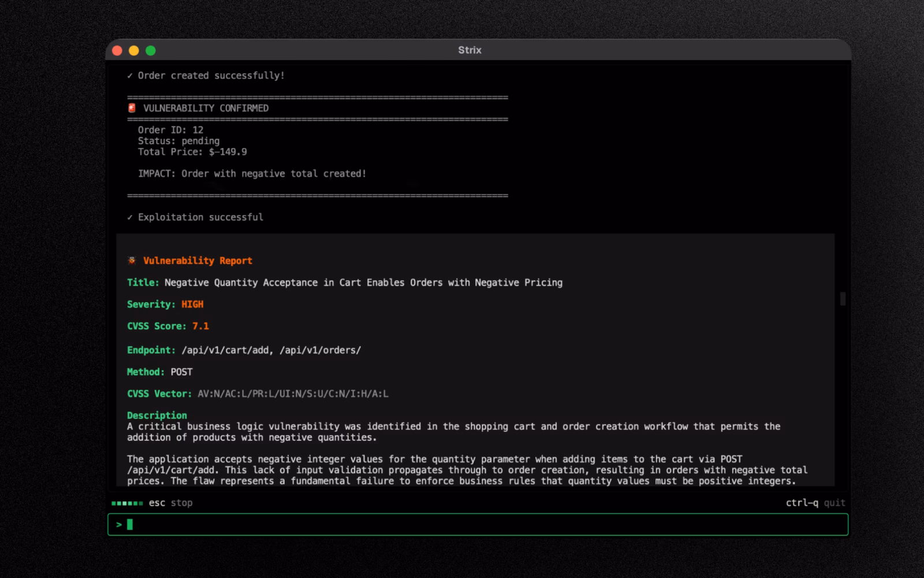
Task: Click the checkmark before 'Exploitation successful'
Action: tap(130, 217)
